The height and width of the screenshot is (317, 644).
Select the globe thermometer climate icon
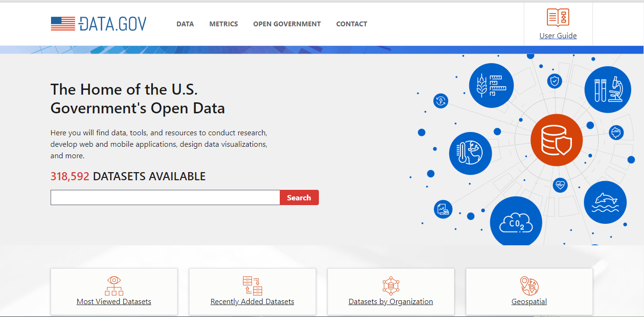(x=470, y=153)
